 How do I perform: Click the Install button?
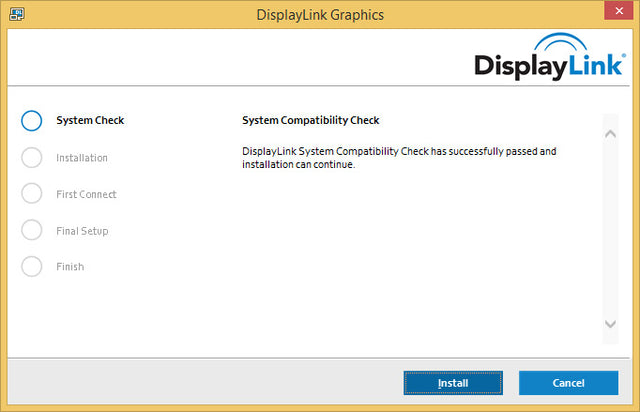(453, 383)
